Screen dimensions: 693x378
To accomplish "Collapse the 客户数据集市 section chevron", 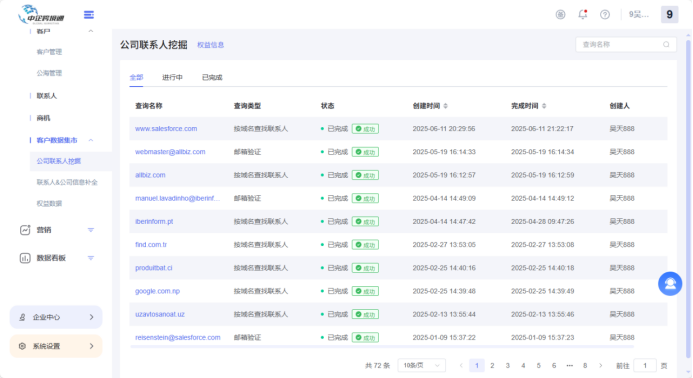I will [91, 140].
